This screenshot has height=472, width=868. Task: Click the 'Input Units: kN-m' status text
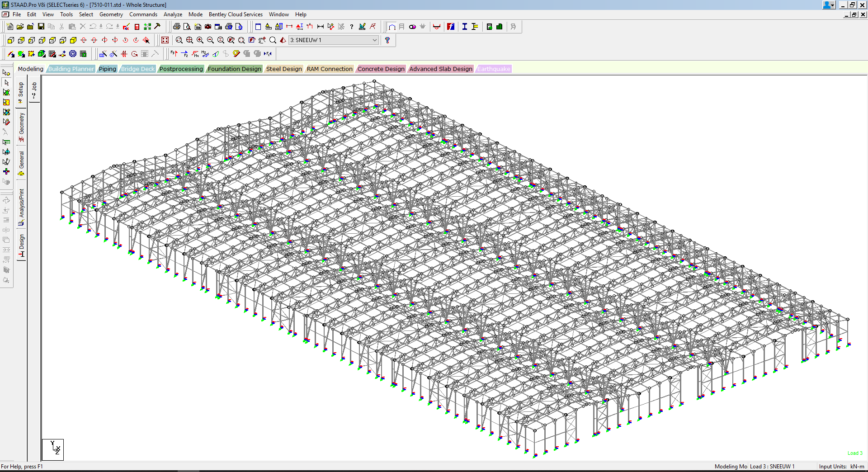(841, 467)
